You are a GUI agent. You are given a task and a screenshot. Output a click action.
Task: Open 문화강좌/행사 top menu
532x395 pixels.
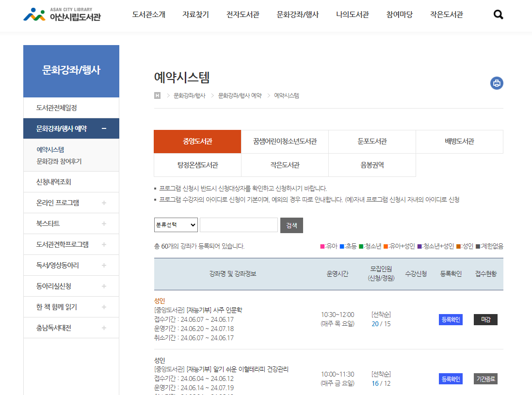tap(298, 15)
